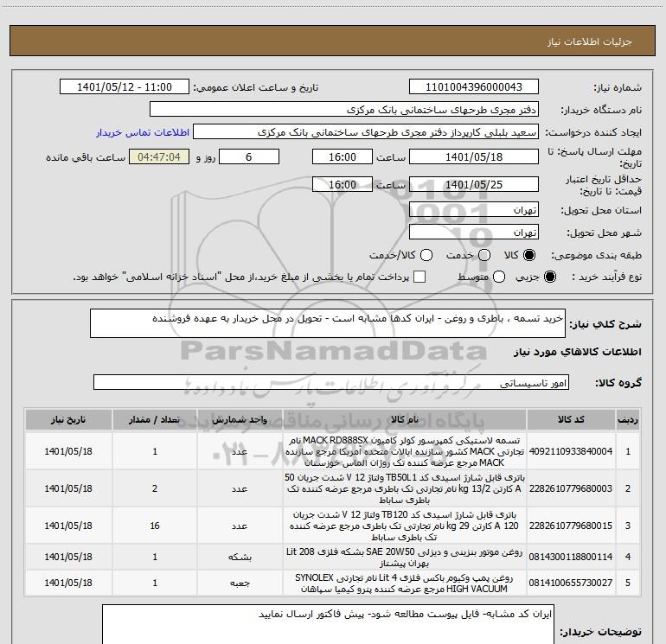The image size is (666, 644).
Task: Click product code 409211093384​0004
Action: 571,451
